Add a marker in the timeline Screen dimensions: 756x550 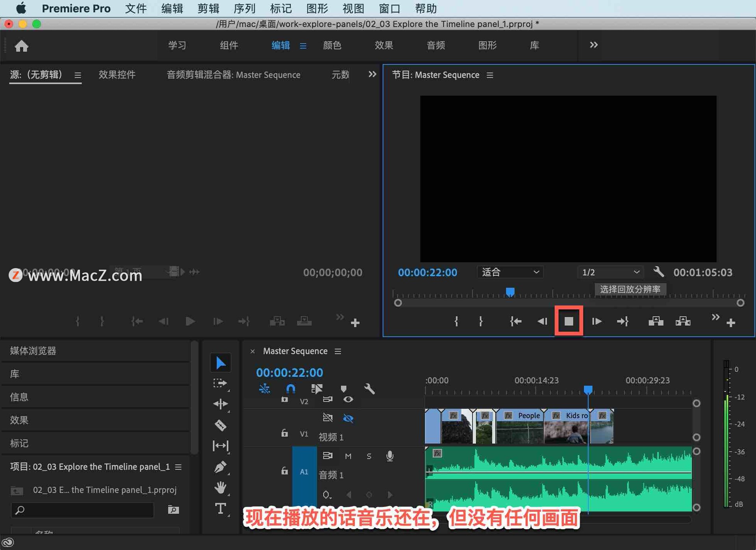[x=343, y=389]
